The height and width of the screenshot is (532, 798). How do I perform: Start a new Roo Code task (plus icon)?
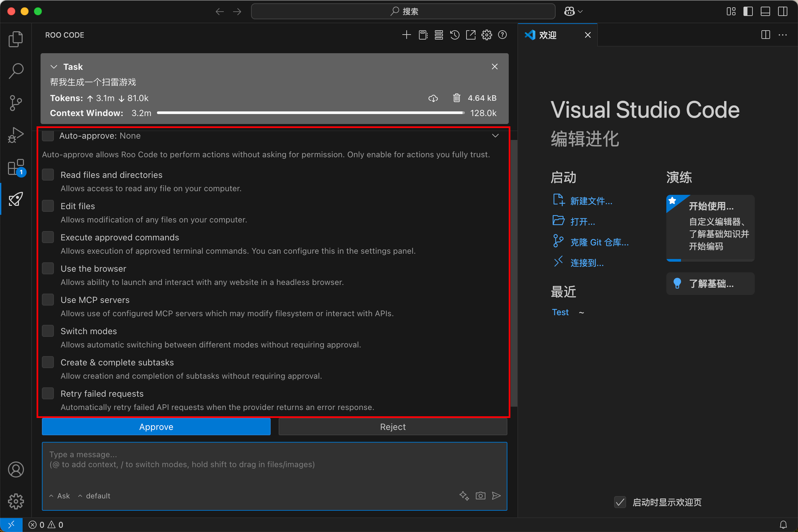point(406,35)
